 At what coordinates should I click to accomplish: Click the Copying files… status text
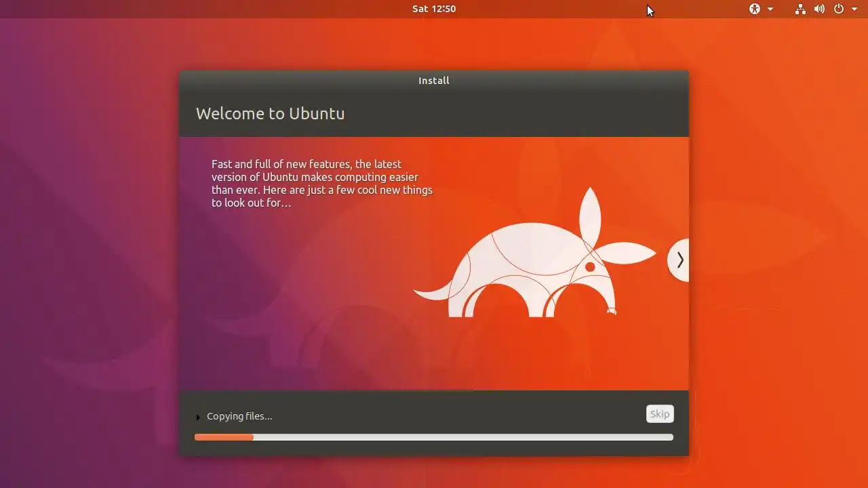pos(239,416)
